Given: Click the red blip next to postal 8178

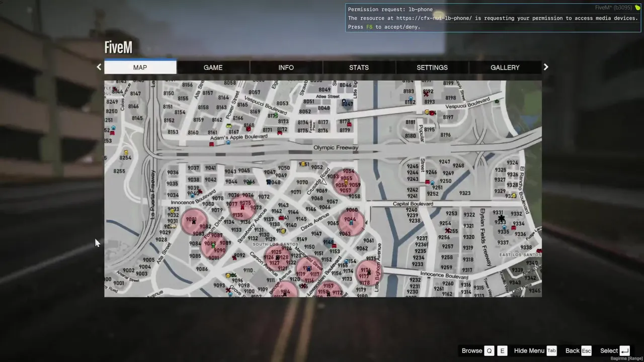Looking at the screenshot, I should click(349, 124).
